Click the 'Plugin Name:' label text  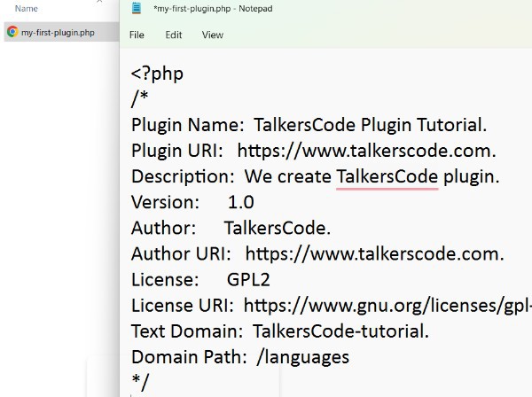tap(188, 125)
